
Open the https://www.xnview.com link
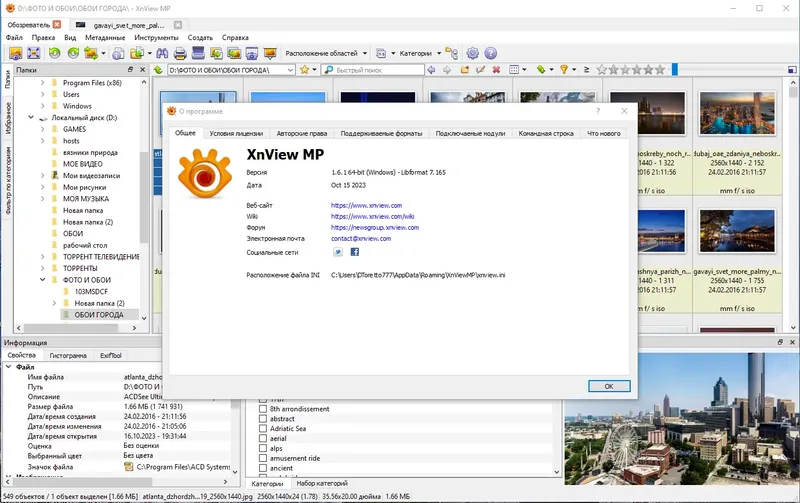(366, 206)
